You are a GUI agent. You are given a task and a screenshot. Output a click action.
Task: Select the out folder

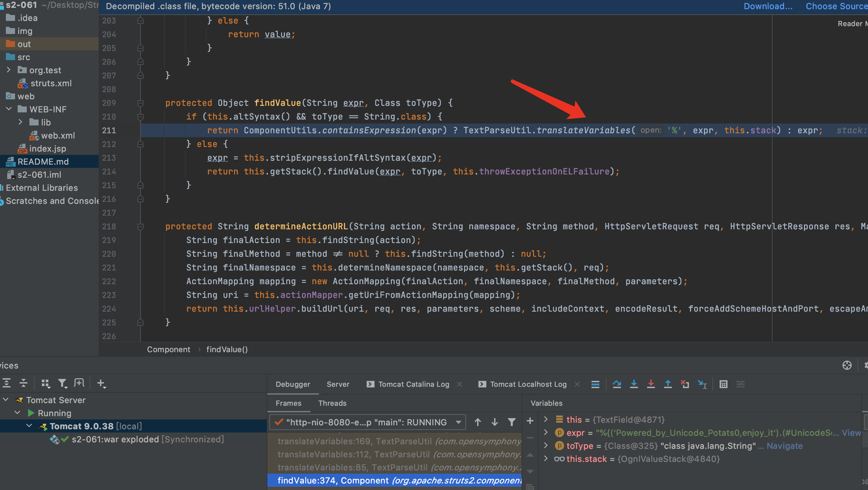(24, 44)
